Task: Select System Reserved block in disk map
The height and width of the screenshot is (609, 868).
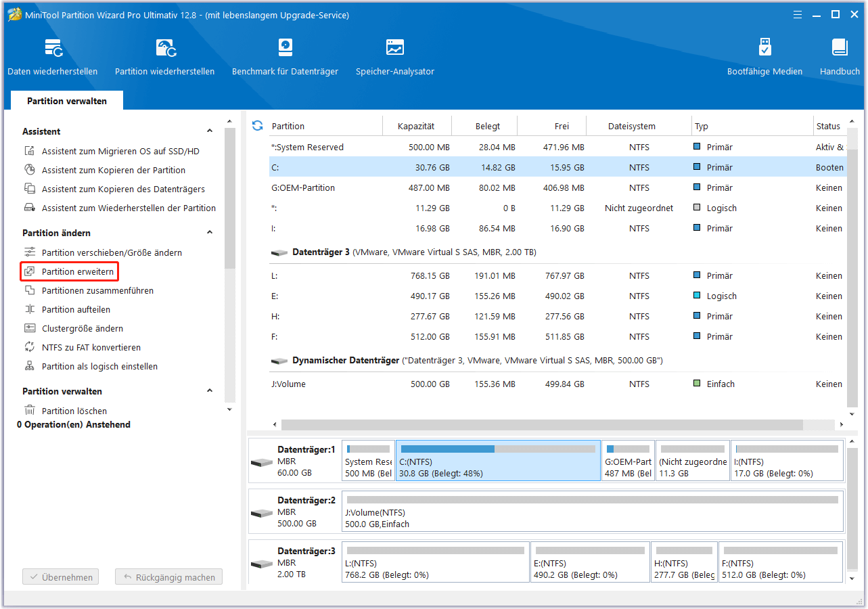Action: click(369, 460)
